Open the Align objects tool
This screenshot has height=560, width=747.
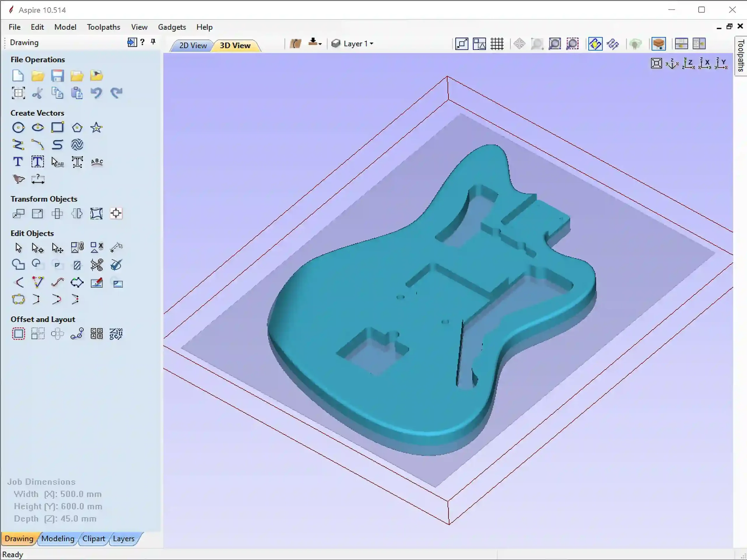click(x=116, y=214)
